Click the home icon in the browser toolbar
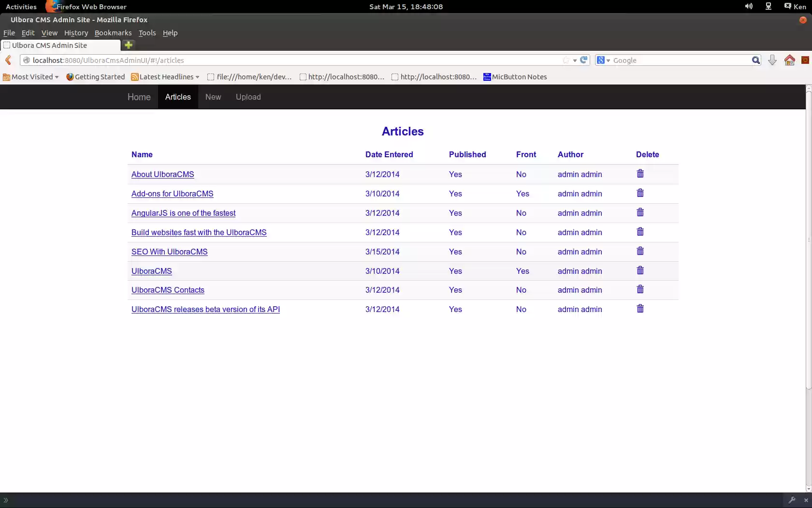 click(x=790, y=60)
